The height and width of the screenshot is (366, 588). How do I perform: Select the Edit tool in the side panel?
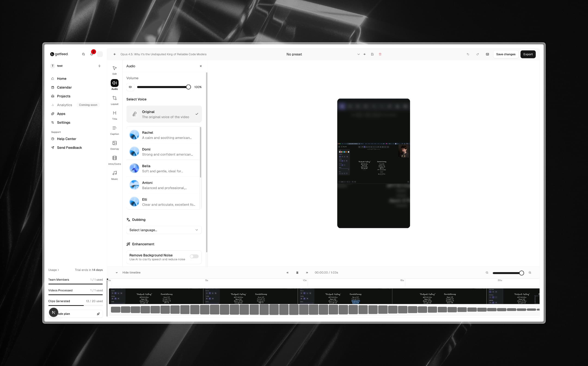pos(114,70)
